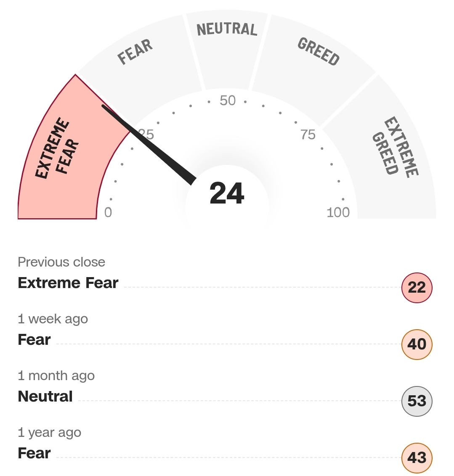The width and height of the screenshot is (454, 476).
Task: Click the orange badge showing 40
Action: [417, 344]
